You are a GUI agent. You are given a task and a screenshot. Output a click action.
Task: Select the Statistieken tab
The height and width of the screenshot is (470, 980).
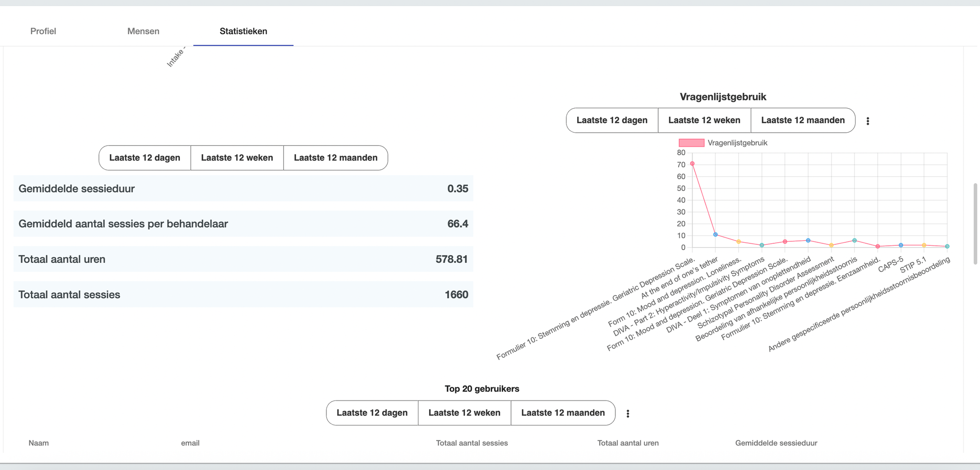click(x=243, y=31)
